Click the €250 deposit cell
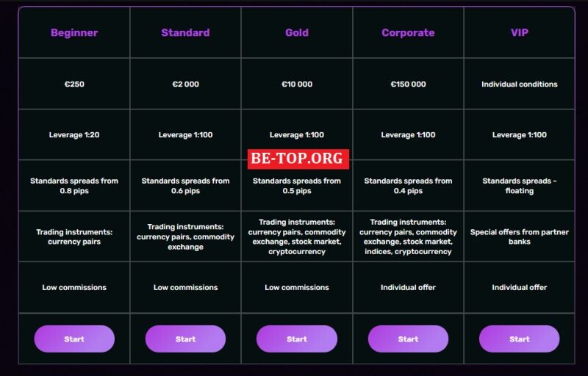588x376 pixels. (74, 84)
